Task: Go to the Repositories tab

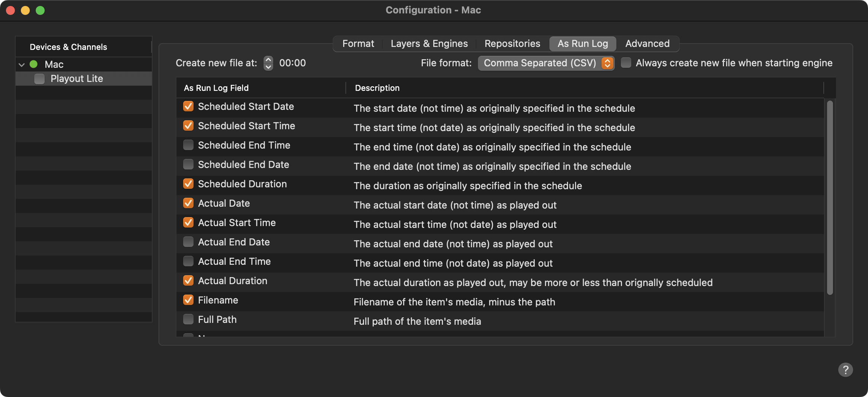Action: 512,44
